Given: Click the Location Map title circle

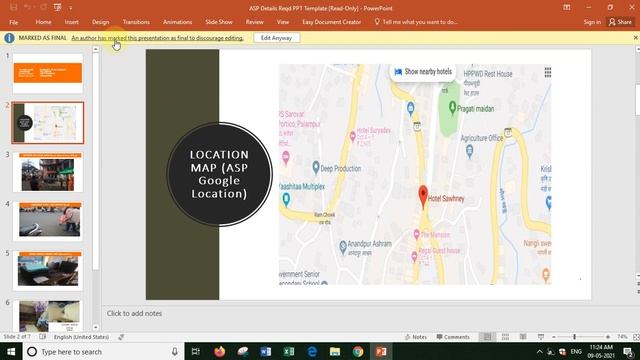Looking at the screenshot, I should 219,174.
